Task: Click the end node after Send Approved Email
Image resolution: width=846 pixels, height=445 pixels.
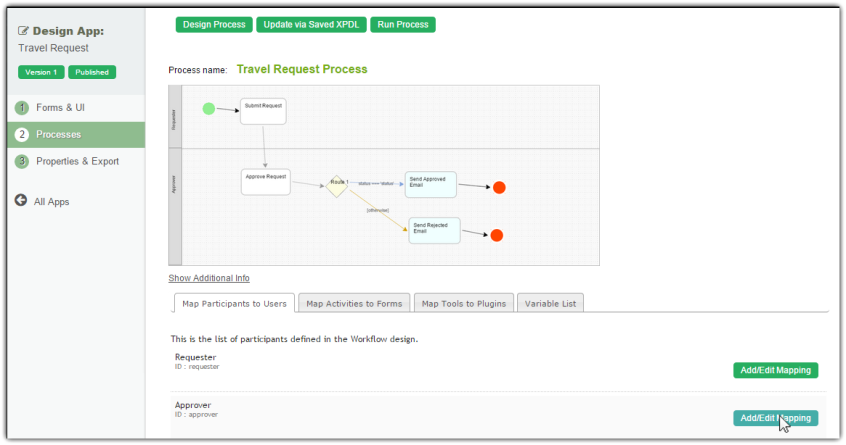Action: [x=499, y=187]
